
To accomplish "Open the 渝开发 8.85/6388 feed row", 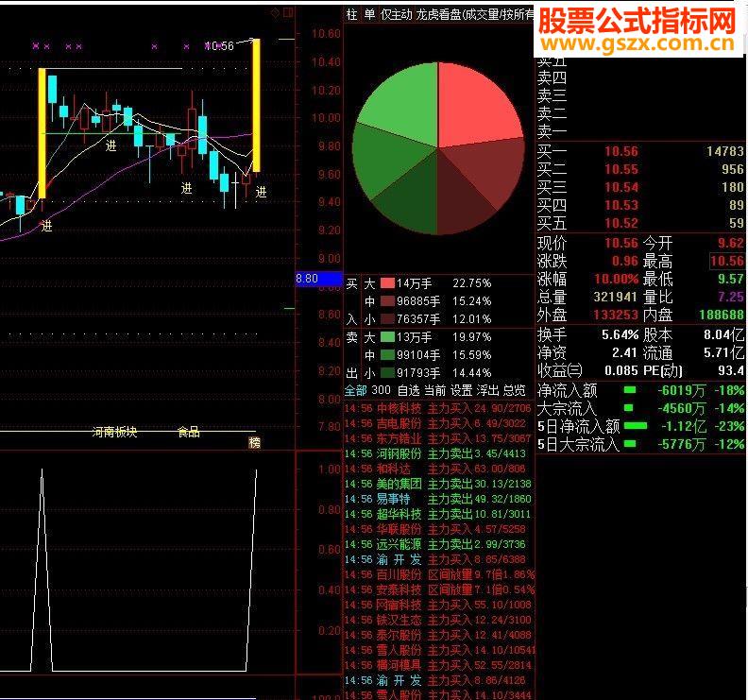I will [x=438, y=559].
